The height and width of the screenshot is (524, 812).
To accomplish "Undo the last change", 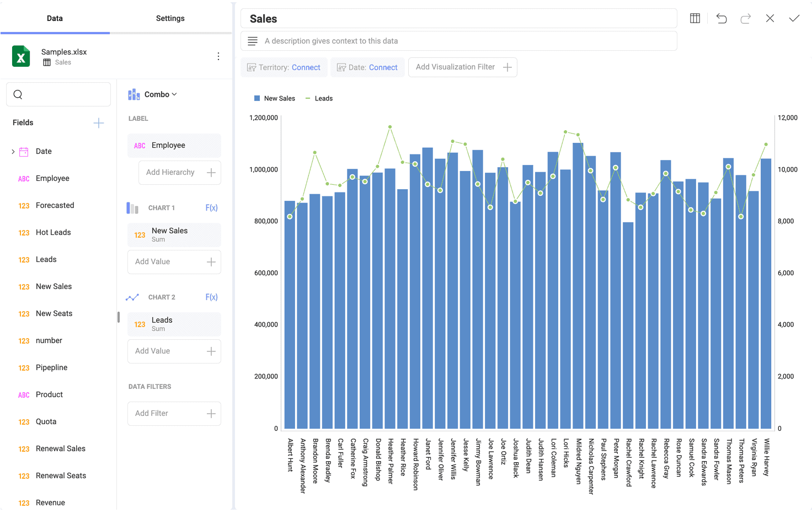I will point(722,18).
